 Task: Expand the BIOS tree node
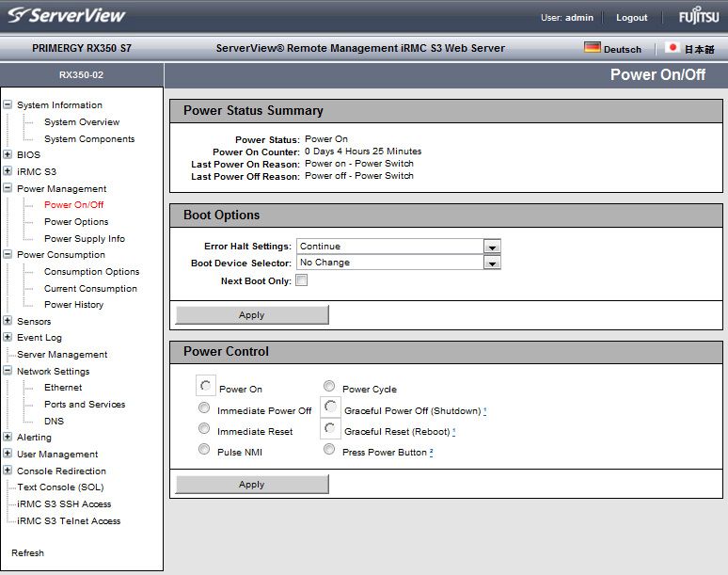coord(8,153)
